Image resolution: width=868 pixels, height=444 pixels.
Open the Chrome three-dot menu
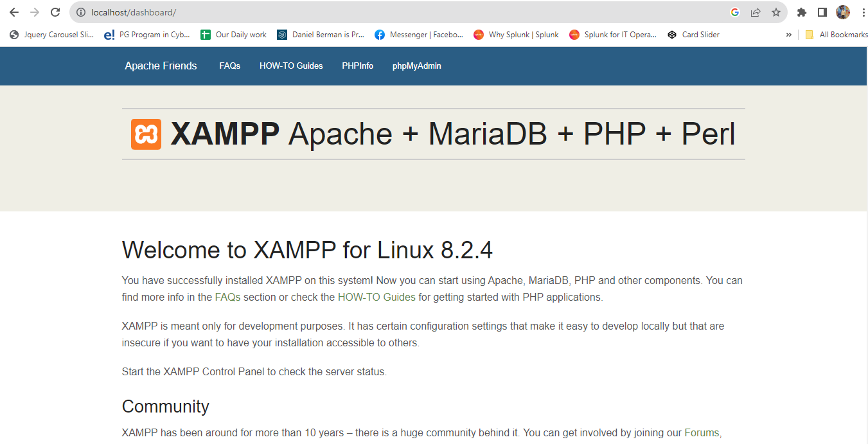[x=863, y=12]
